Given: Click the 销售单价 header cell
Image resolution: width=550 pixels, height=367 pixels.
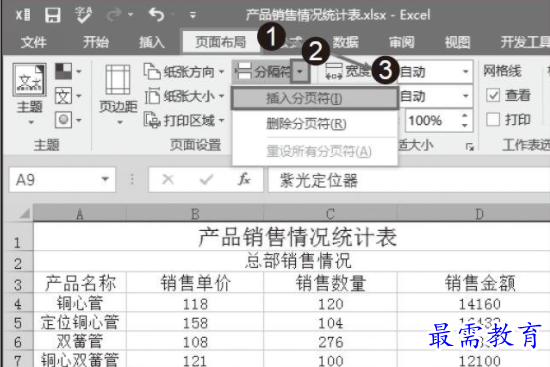Looking at the screenshot, I should pos(195,282).
